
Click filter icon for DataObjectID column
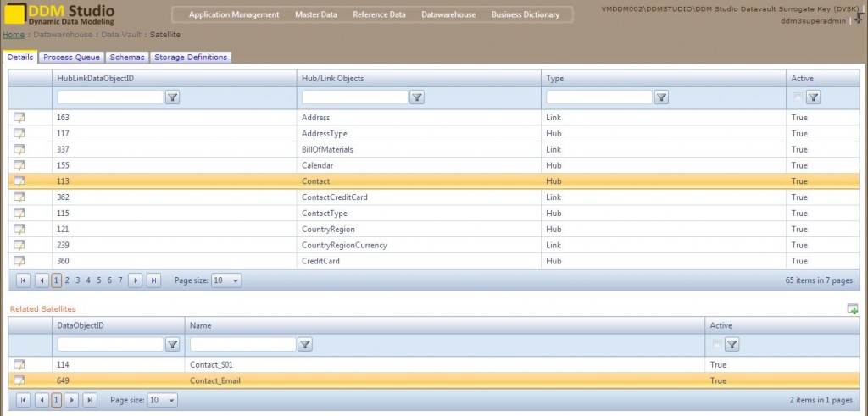[x=173, y=345]
